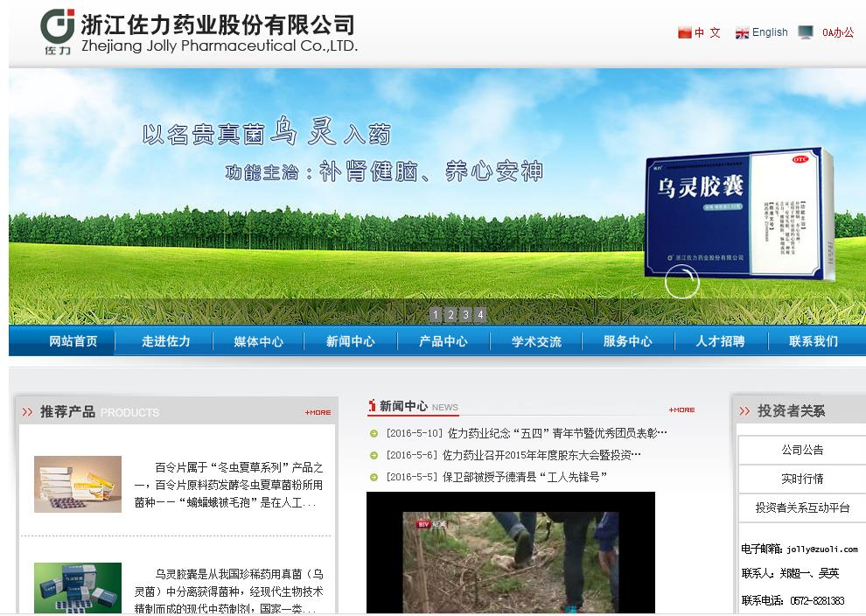
Task: Click the 乌灵胶囊 product box in banner
Action: 739,214
